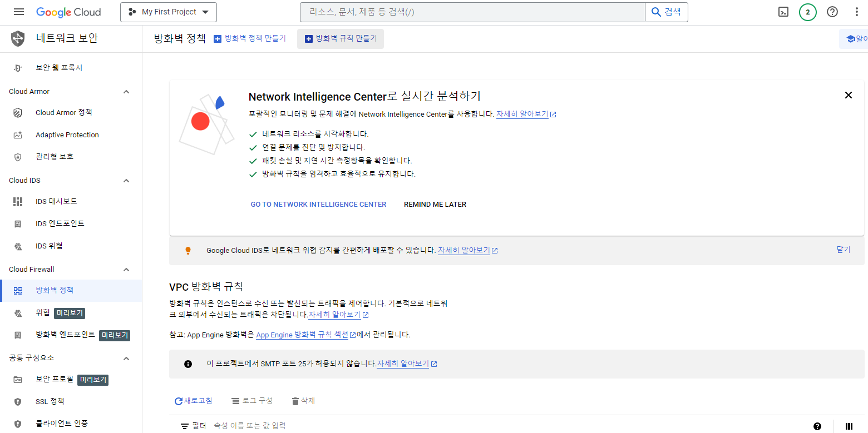Dismiss Cloud IDS tip with 닫기
The height and width of the screenshot is (433, 868).
click(x=844, y=250)
